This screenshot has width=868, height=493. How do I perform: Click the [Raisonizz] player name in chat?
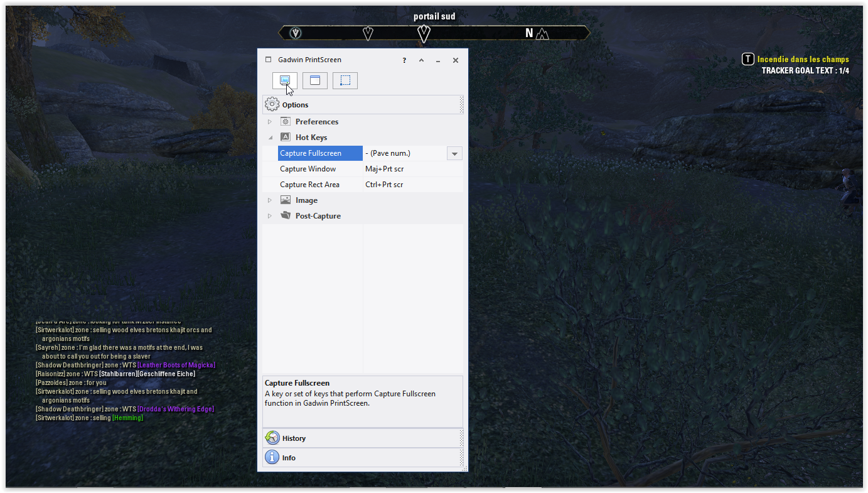(x=50, y=374)
